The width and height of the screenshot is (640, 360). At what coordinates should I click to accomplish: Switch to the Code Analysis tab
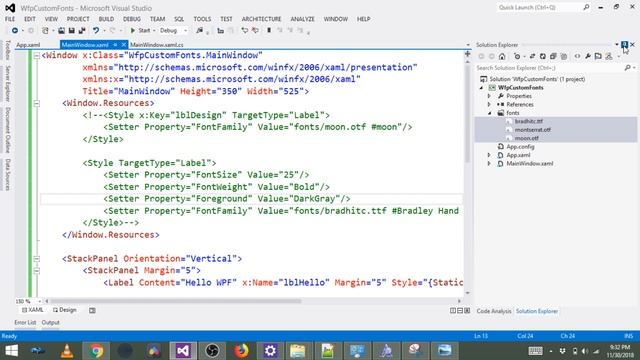pyautogui.click(x=493, y=311)
